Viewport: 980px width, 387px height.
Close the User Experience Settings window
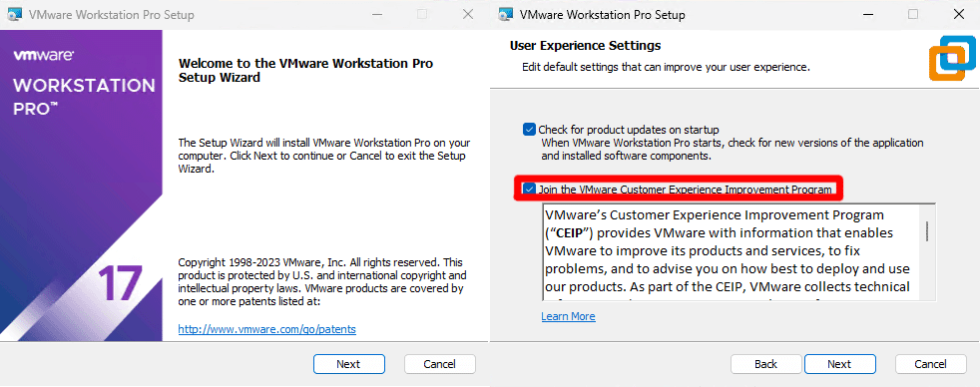click(959, 14)
